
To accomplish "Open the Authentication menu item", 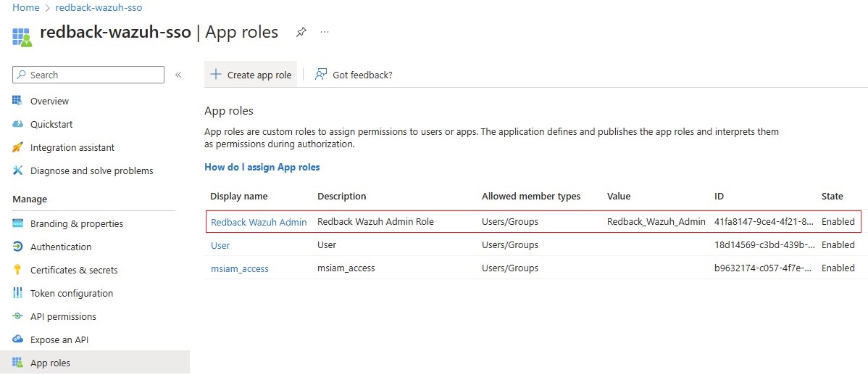I will coord(61,247).
